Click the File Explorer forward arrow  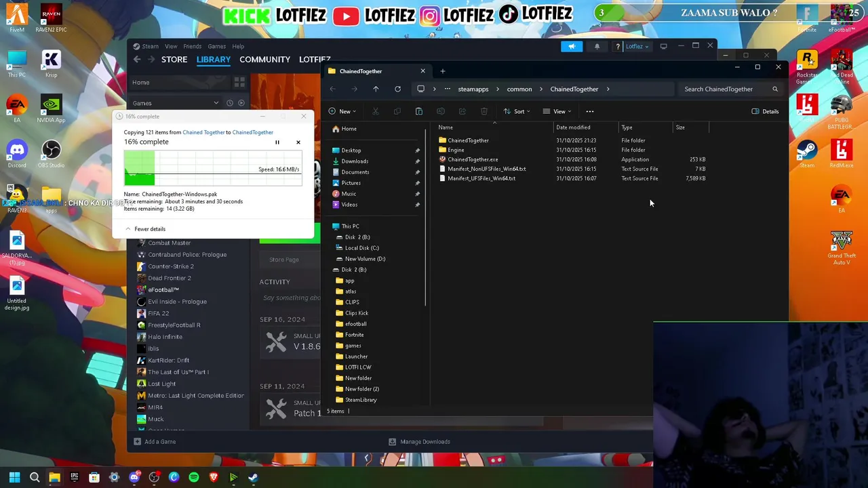[354, 89]
